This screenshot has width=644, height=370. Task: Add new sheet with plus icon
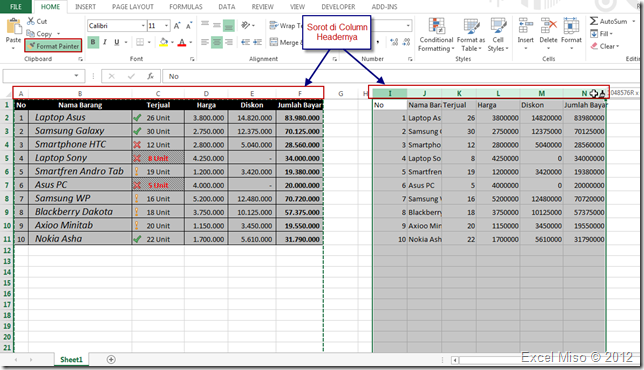[x=111, y=359]
